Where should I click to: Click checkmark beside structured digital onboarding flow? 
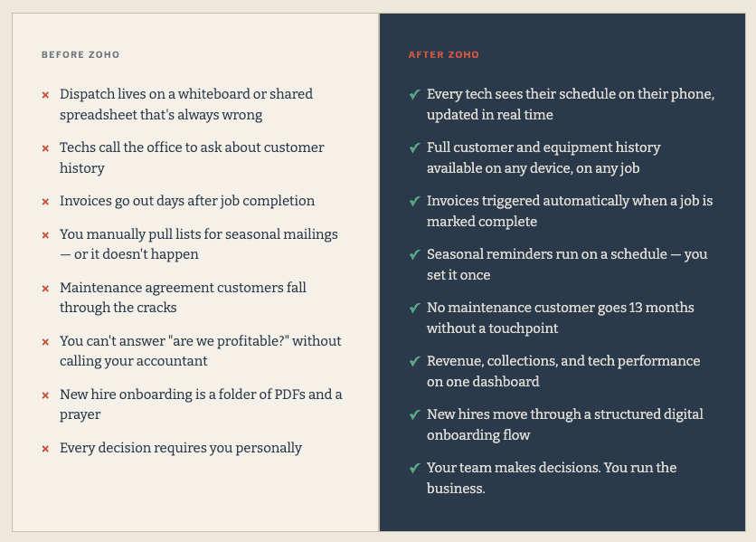click(x=415, y=414)
